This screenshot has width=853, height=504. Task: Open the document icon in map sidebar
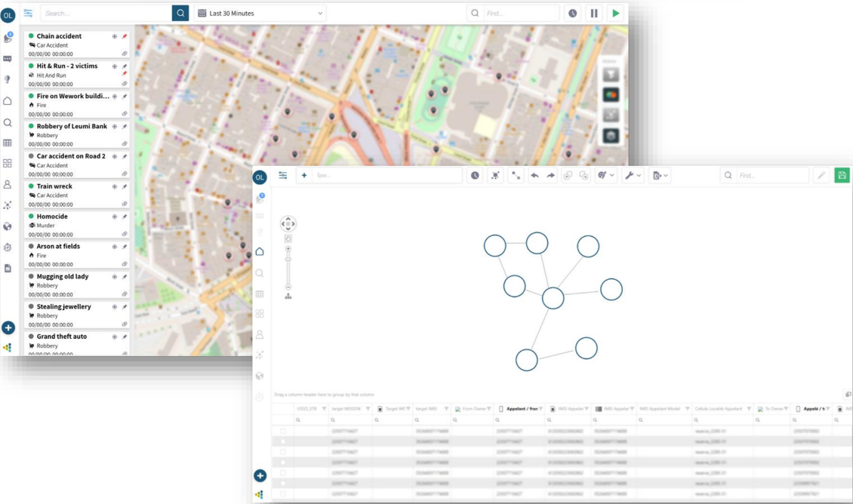pos(8,268)
